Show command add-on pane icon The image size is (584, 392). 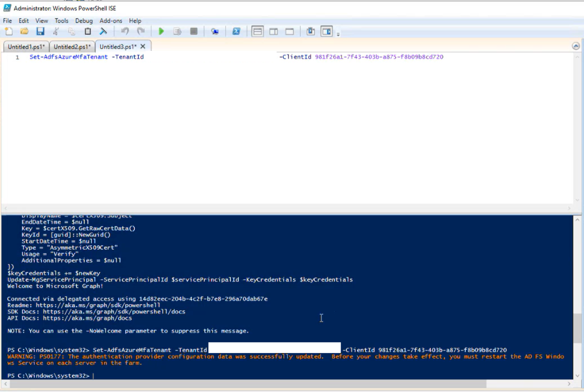327,31
